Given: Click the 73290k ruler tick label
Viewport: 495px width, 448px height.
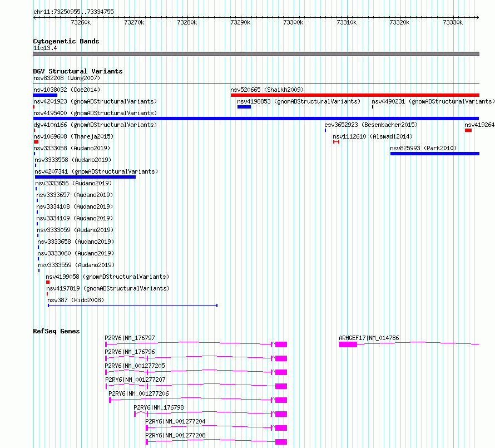Looking at the screenshot, I should click(241, 22).
